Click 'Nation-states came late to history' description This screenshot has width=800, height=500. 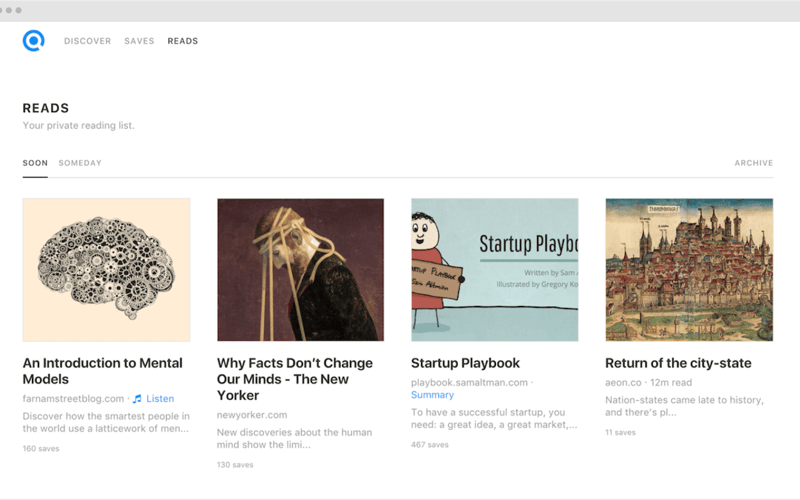pyautogui.click(x=685, y=406)
